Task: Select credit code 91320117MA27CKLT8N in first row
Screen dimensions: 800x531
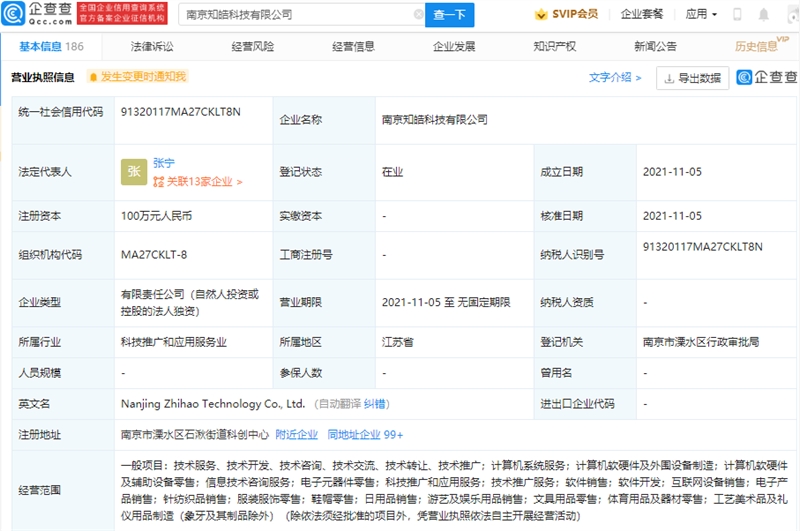Action: coord(181,112)
